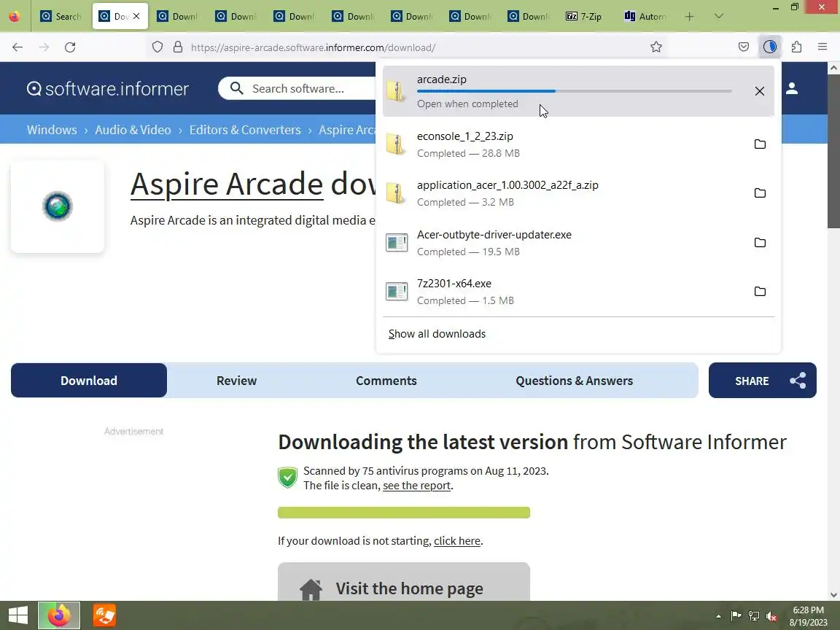840x630 pixels.
Task: Close the current Download tab
Action: [136, 16]
